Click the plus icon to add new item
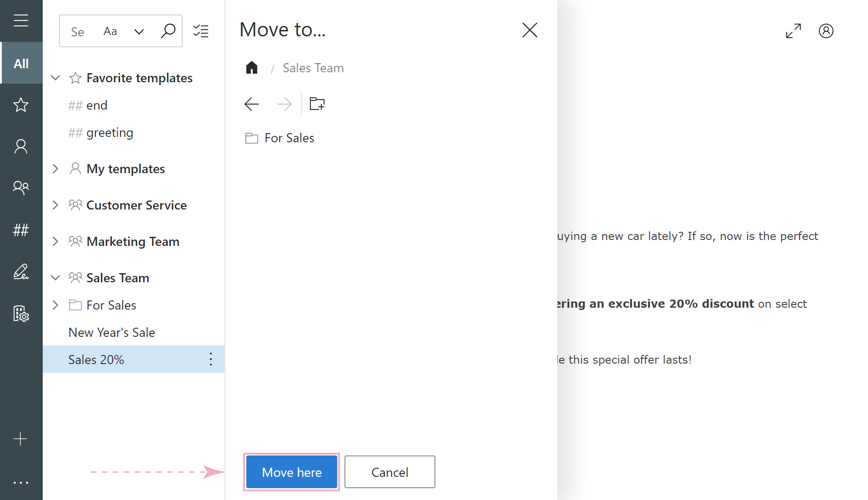Viewport: 868px width, 500px height. tap(21, 439)
